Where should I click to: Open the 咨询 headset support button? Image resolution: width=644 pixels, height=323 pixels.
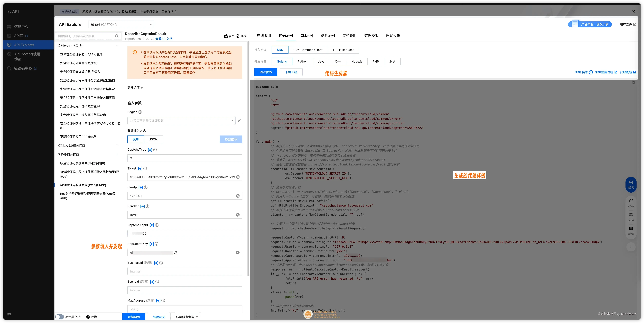[631, 184]
